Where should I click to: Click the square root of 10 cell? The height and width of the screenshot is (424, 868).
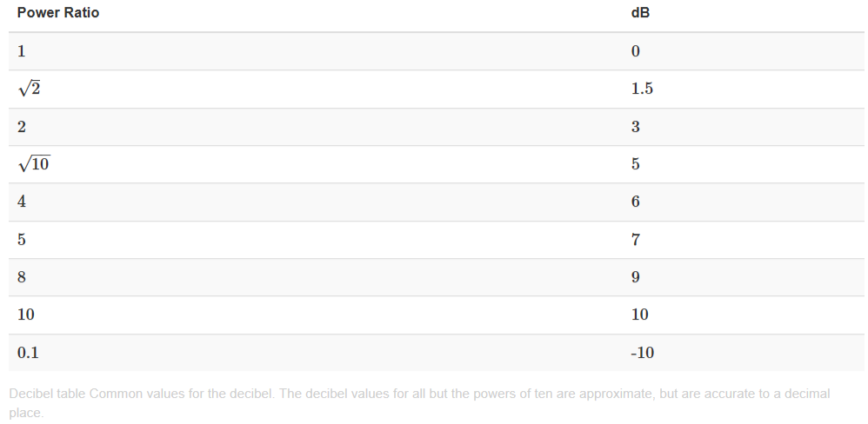34,163
